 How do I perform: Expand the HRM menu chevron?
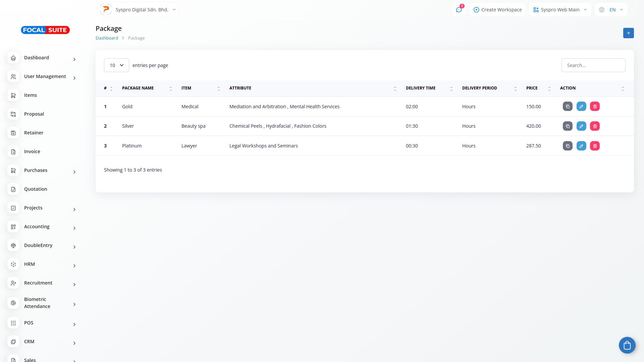click(x=74, y=266)
